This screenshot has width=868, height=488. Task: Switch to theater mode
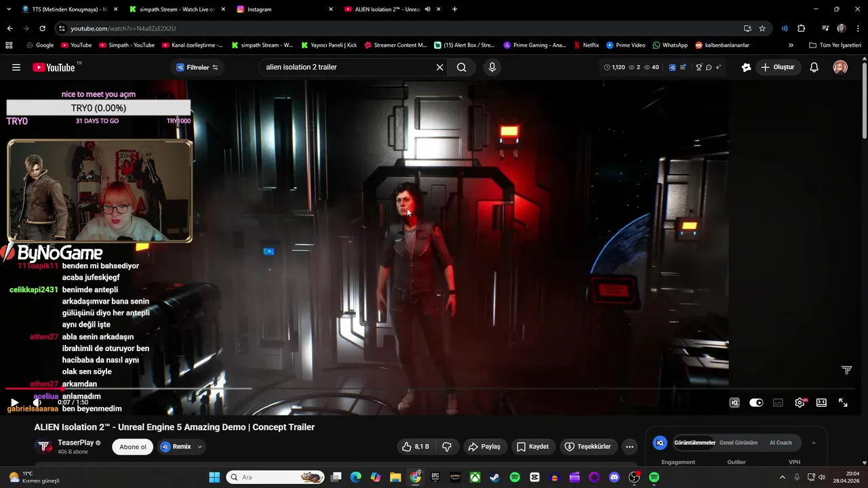click(x=821, y=403)
